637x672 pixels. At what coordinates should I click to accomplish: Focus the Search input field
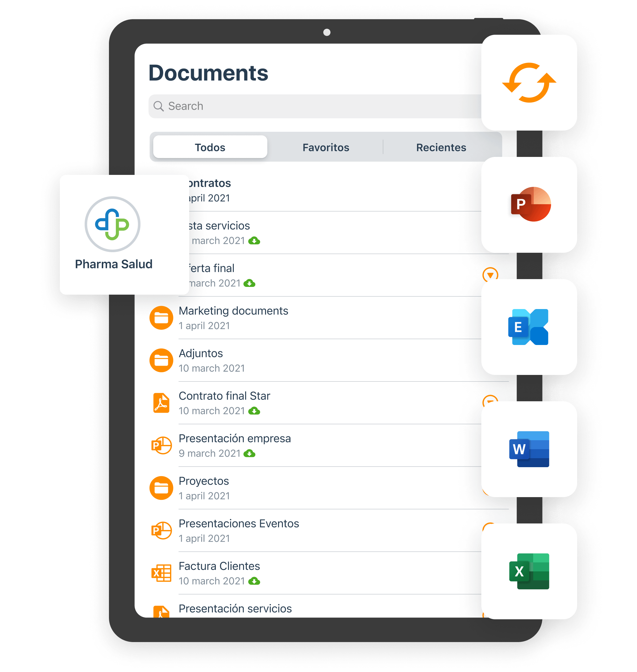click(x=315, y=106)
